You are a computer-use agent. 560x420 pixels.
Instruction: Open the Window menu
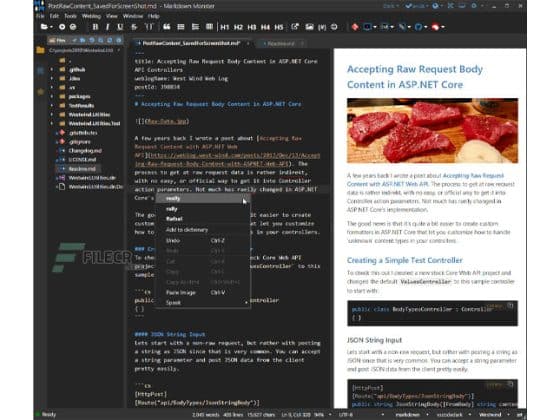133,16
